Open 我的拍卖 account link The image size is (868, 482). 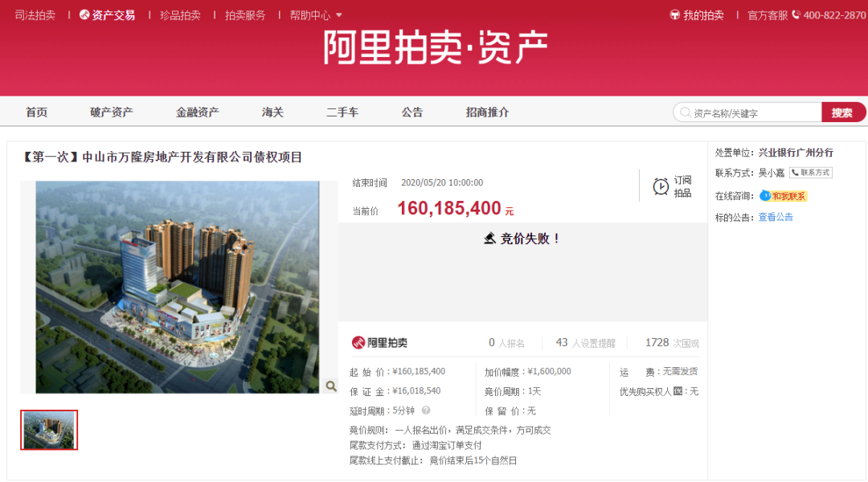703,15
